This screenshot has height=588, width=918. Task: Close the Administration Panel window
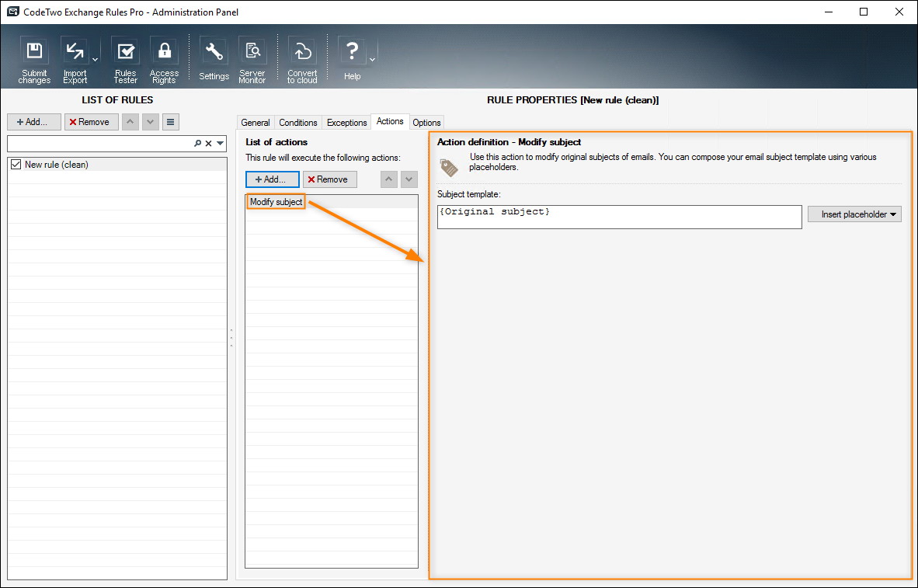(x=899, y=12)
